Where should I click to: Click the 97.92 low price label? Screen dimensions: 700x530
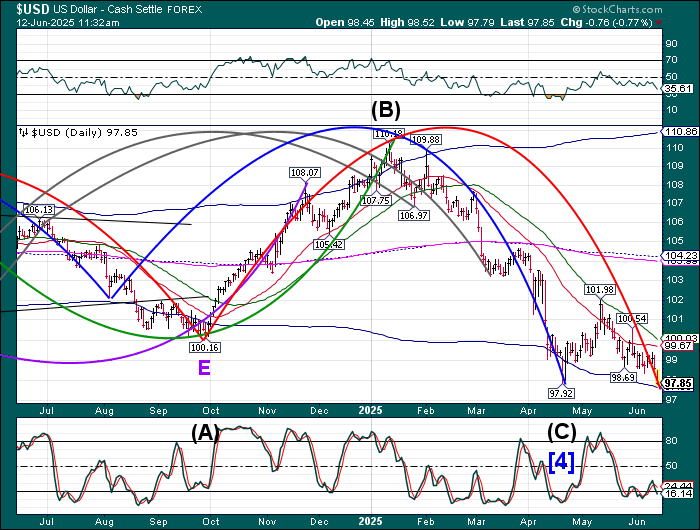coord(565,393)
